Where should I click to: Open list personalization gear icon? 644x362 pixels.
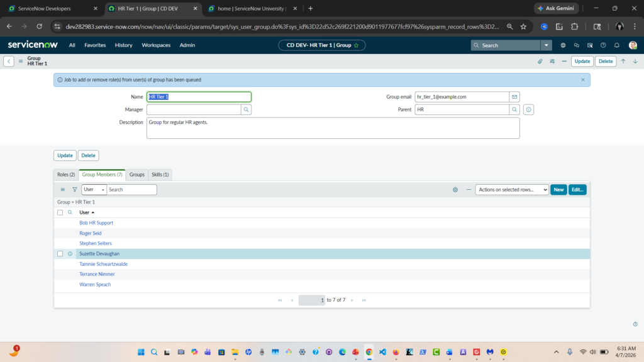click(x=455, y=189)
